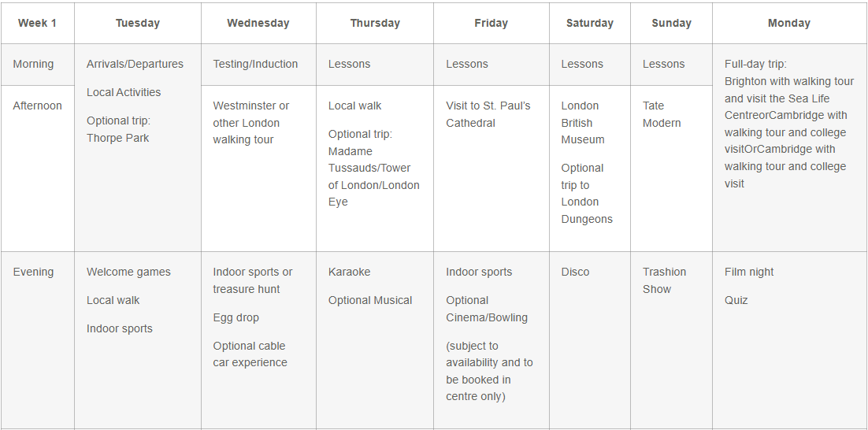Click the Morning row label
Viewport: 868px width, 430px height.
tap(33, 64)
